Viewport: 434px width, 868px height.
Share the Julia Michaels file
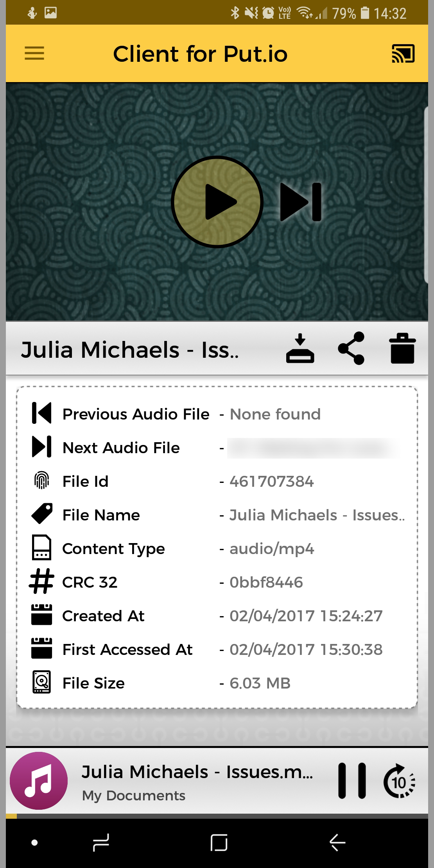pos(351,348)
